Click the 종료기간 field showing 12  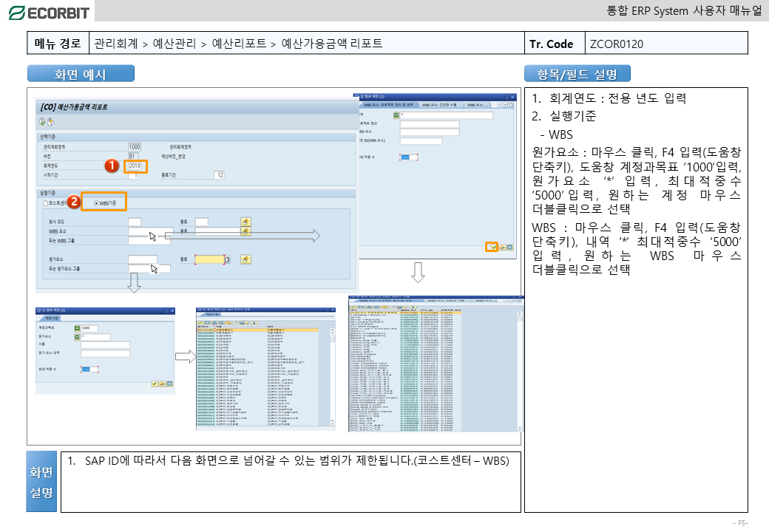point(219,175)
